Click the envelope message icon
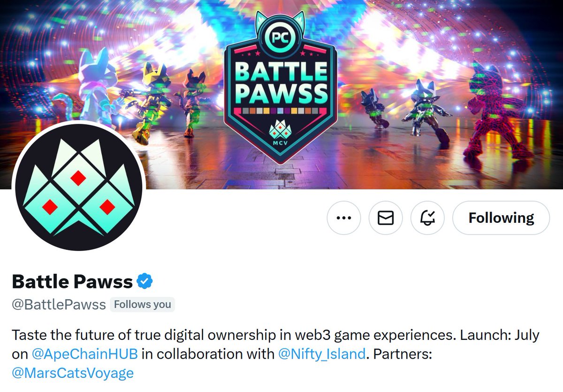This screenshot has width=563, height=392. (386, 218)
